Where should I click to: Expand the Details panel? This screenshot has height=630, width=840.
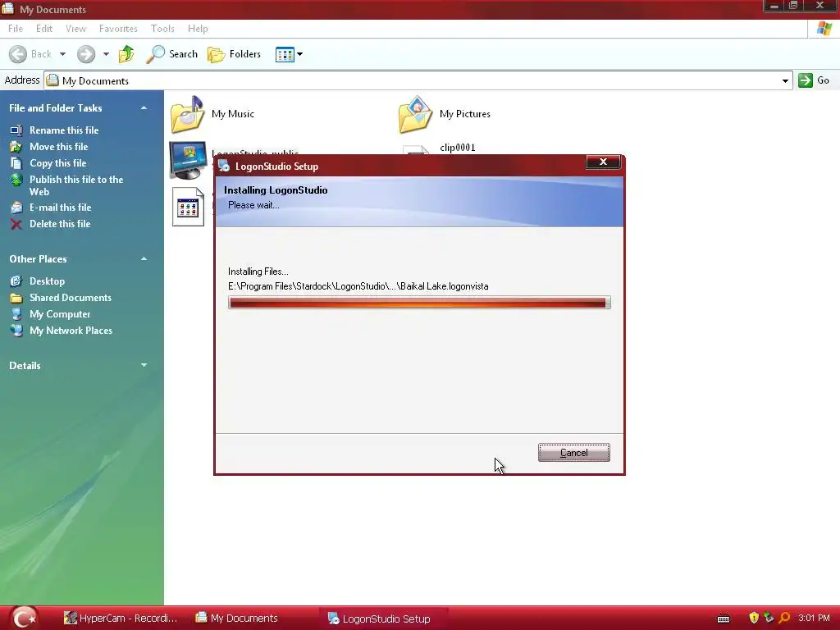point(144,365)
